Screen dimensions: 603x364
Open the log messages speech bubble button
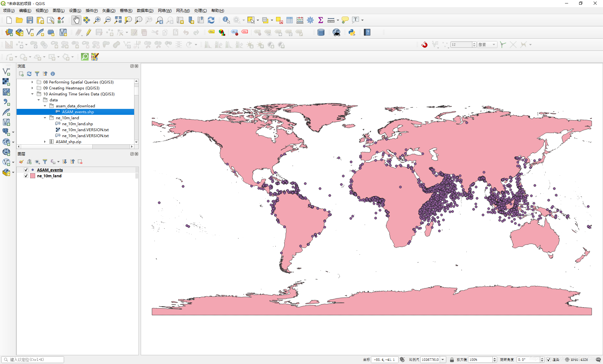(598, 360)
